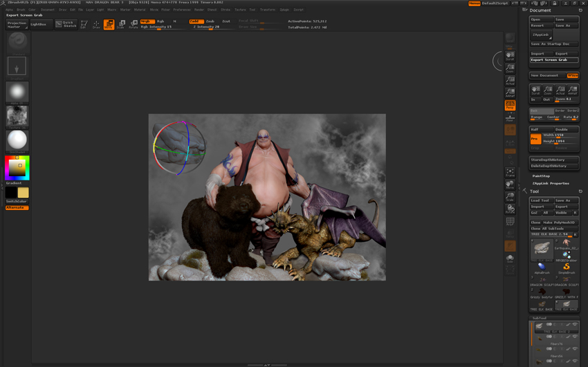The height and width of the screenshot is (367, 588).
Task: Click the Actual icon in Document panel
Action: pos(560,90)
